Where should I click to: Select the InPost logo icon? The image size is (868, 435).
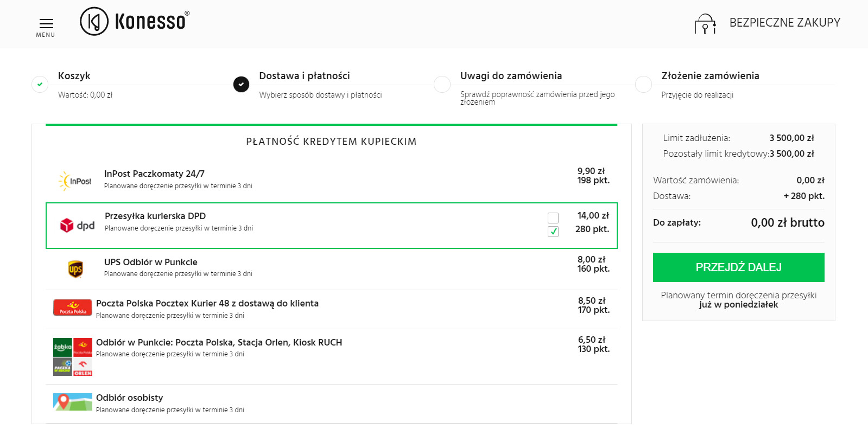(75, 181)
